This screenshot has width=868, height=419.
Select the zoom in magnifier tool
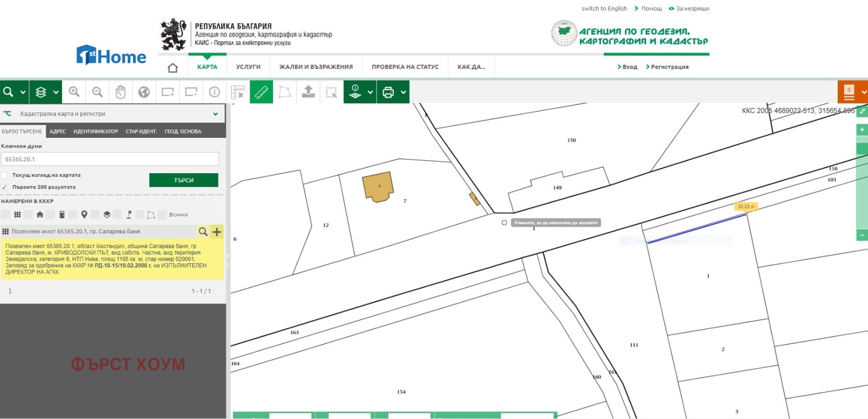[74, 92]
